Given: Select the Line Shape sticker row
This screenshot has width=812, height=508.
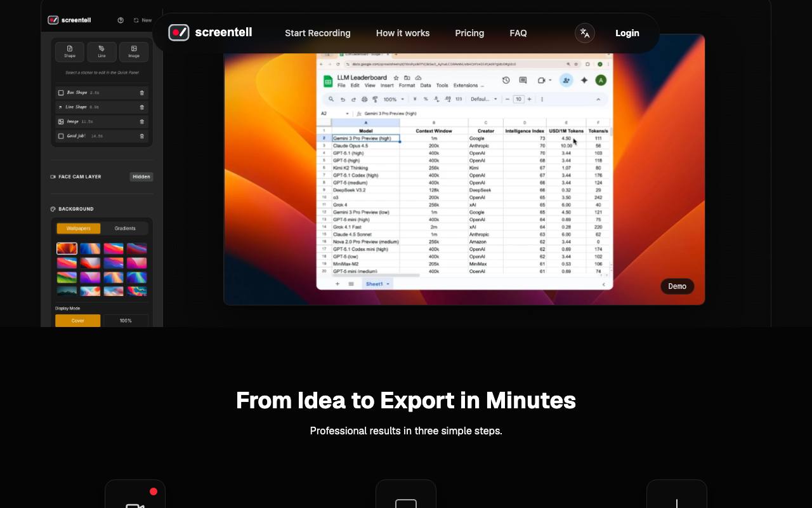Looking at the screenshot, I should [x=101, y=107].
